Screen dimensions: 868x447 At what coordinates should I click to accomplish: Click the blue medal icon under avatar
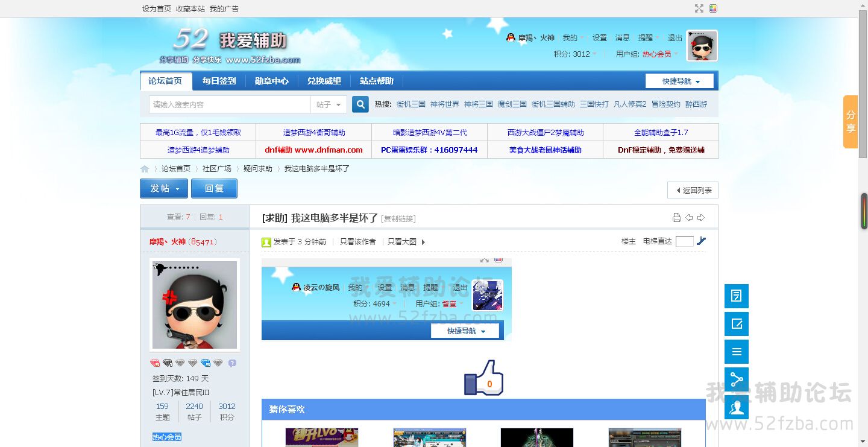point(206,363)
